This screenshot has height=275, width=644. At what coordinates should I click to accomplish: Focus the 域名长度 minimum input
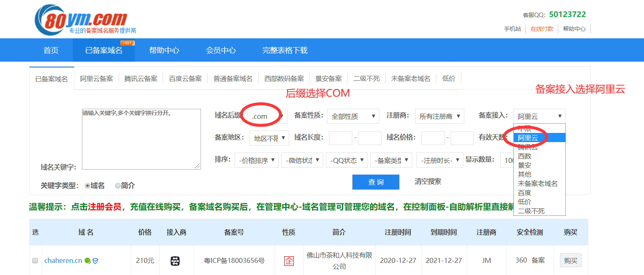coord(341,138)
